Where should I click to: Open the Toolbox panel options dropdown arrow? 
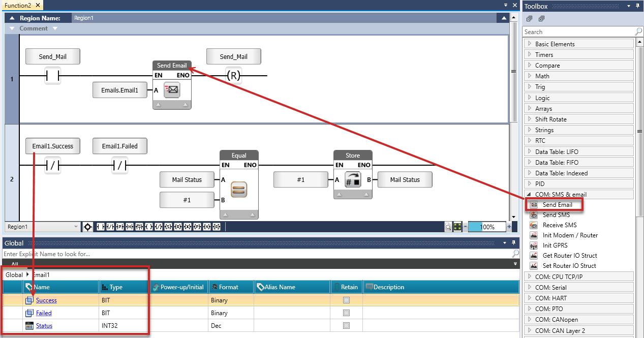[x=629, y=6]
